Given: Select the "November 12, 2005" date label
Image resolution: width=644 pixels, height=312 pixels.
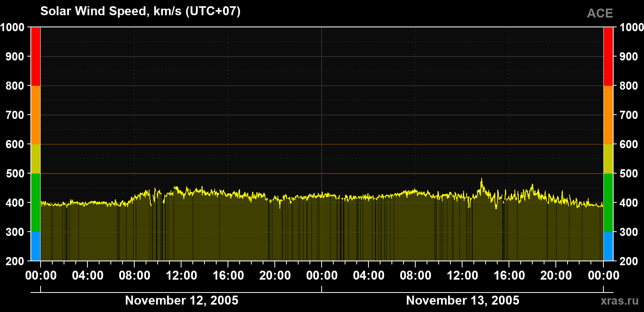Looking at the screenshot, I should (181, 300).
